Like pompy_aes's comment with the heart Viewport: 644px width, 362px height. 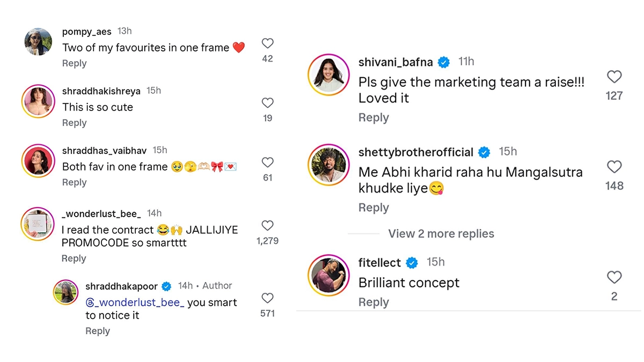pos(267,43)
